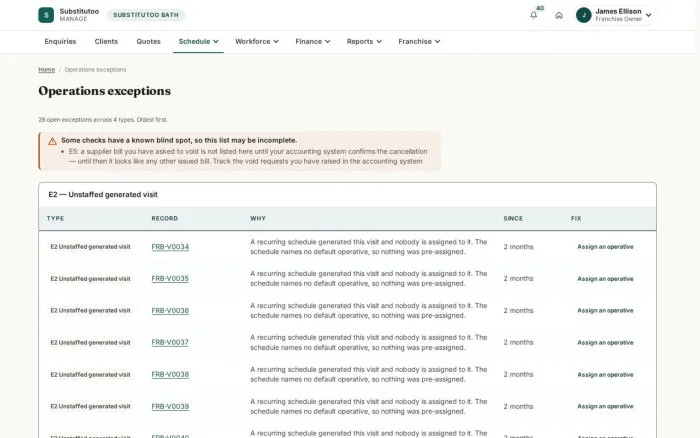Image resolution: width=700 pixels, height=438 pixels.
Task: Click '2 months' in the FRB-V0036 row
Action: click(x=518, y=310)
